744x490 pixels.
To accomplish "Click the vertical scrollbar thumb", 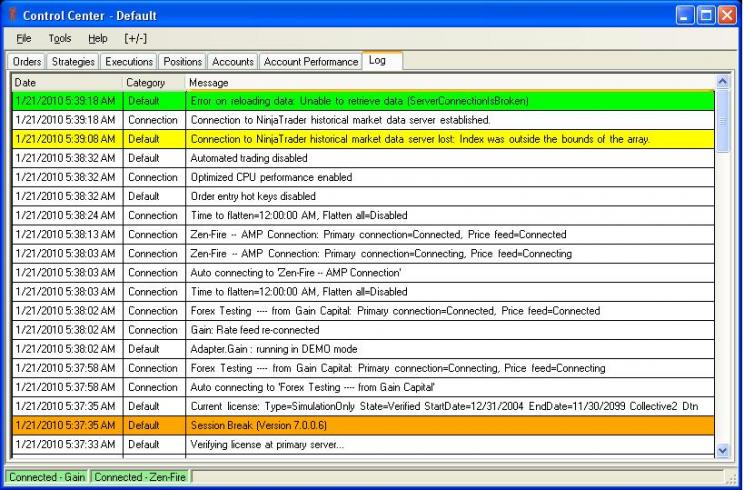I will click(722, 121).
